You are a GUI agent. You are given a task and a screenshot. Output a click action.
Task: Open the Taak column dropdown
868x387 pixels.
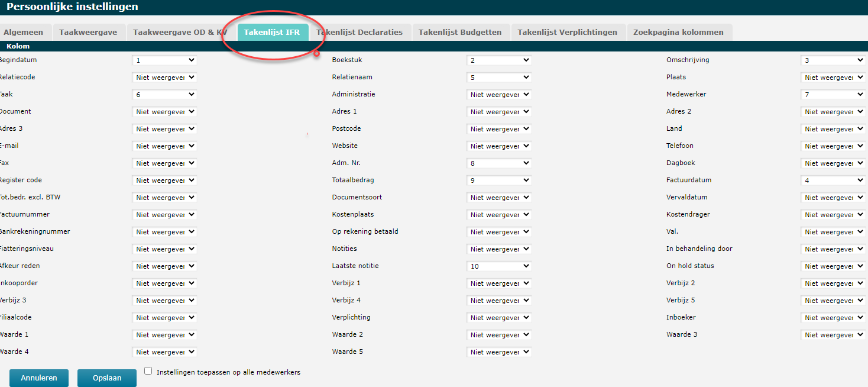pos(164,95)
